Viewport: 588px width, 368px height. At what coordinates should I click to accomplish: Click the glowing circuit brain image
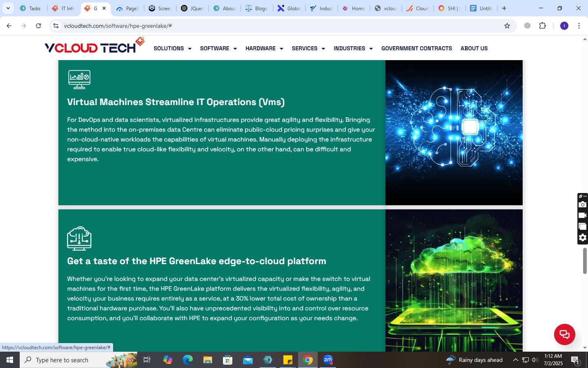pos(454,132)
